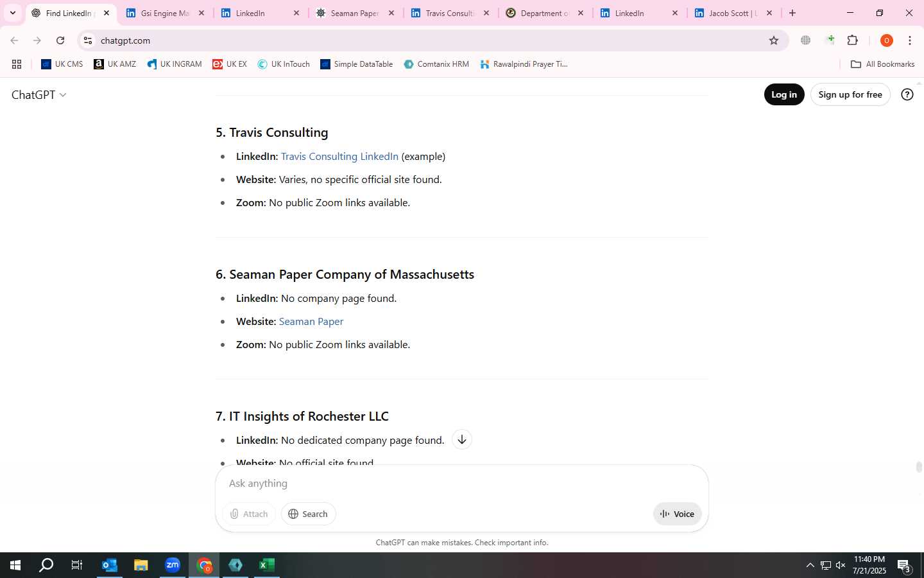
Task: Open Task View in taskbar
Action: [77, 565]
